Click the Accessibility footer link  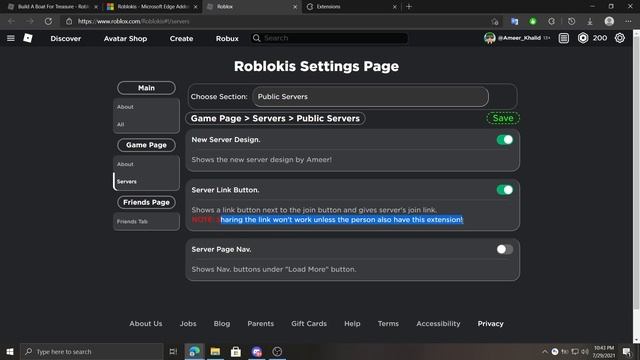[438, 323]
